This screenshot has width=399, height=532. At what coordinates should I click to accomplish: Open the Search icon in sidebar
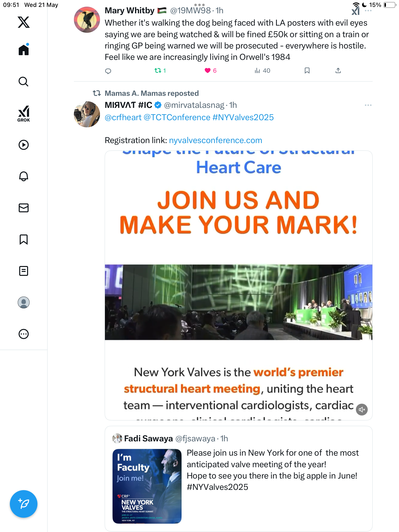coord(24,82)
